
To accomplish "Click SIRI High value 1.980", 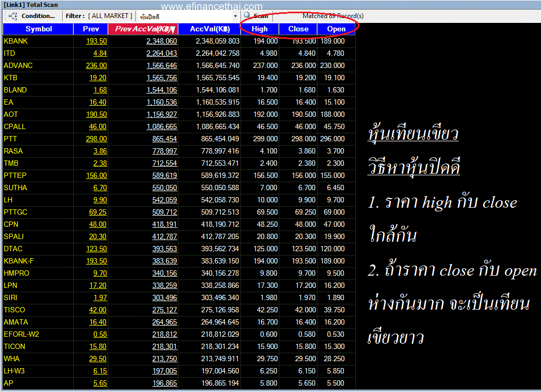I will pyautogui.click(x=269, y=298).
